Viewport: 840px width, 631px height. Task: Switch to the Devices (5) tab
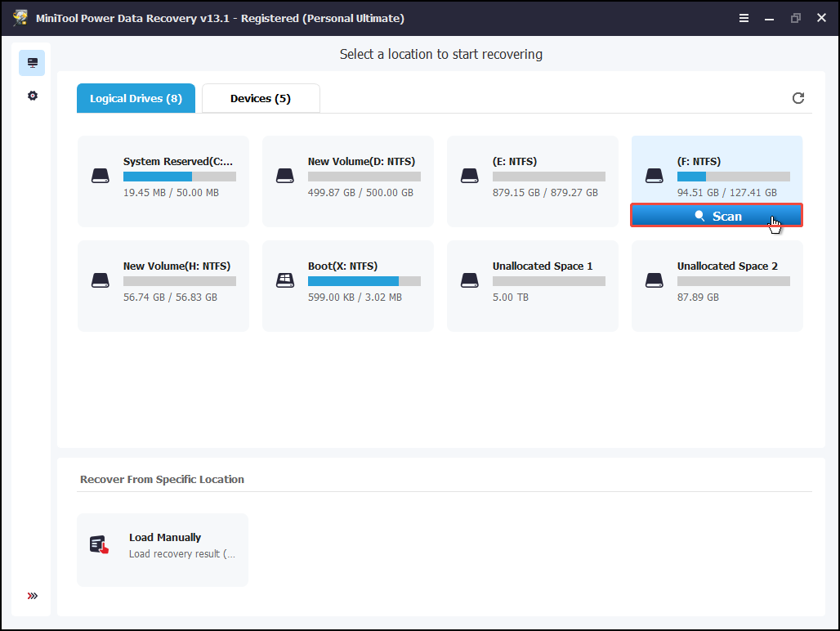[261, 98]
